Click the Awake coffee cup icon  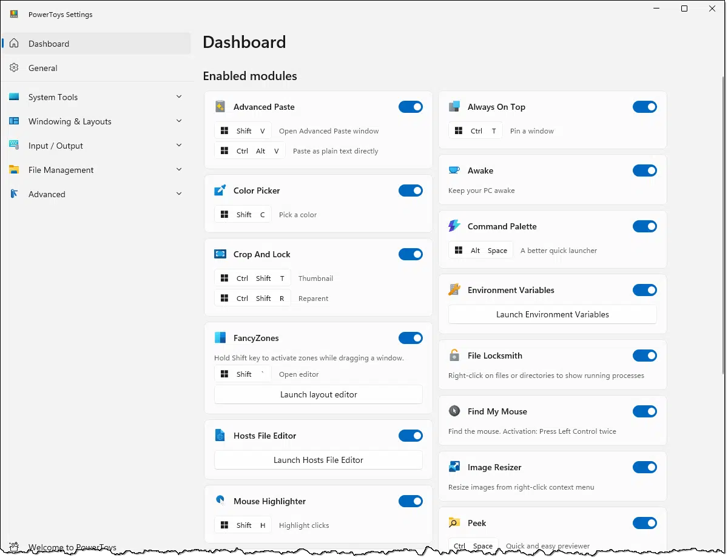454,170
